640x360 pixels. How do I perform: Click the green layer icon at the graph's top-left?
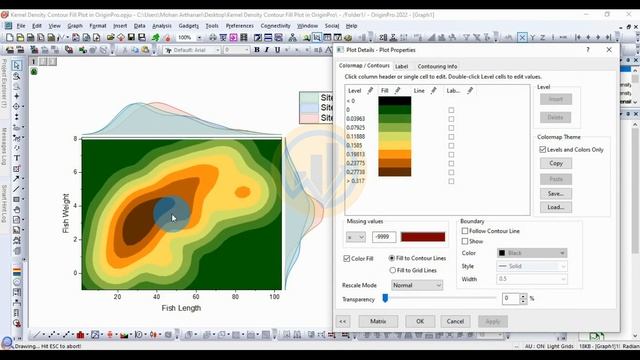tap(34, 72)
